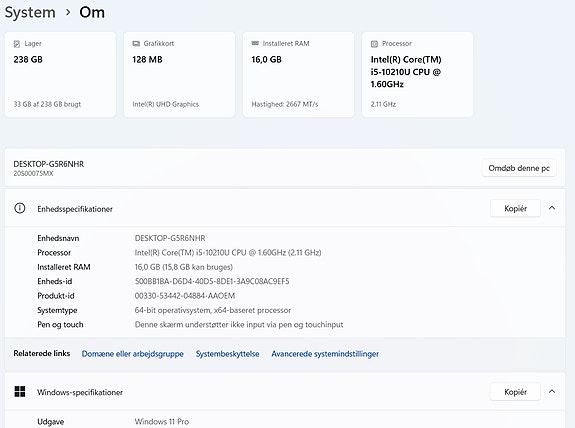The height and width of the screenshot is (428, 575).
Task: Copy Windows specifications with Kopiér
Action: 515,392
